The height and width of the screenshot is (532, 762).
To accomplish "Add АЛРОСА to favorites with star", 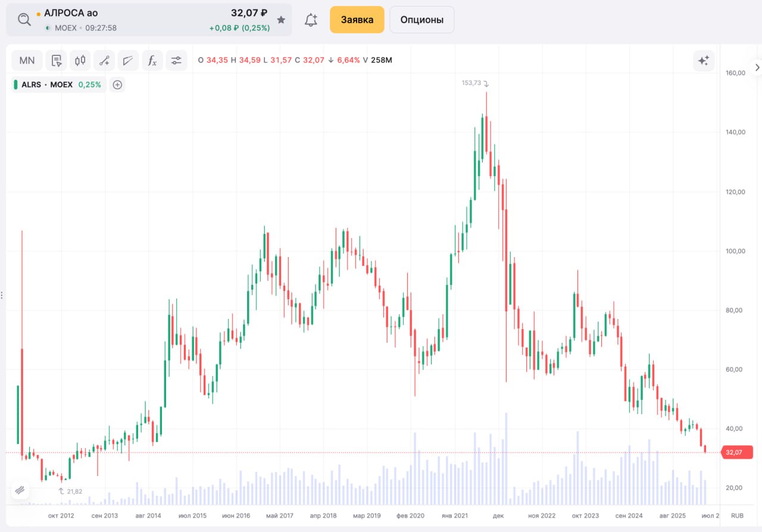I will tap(282, 20).
